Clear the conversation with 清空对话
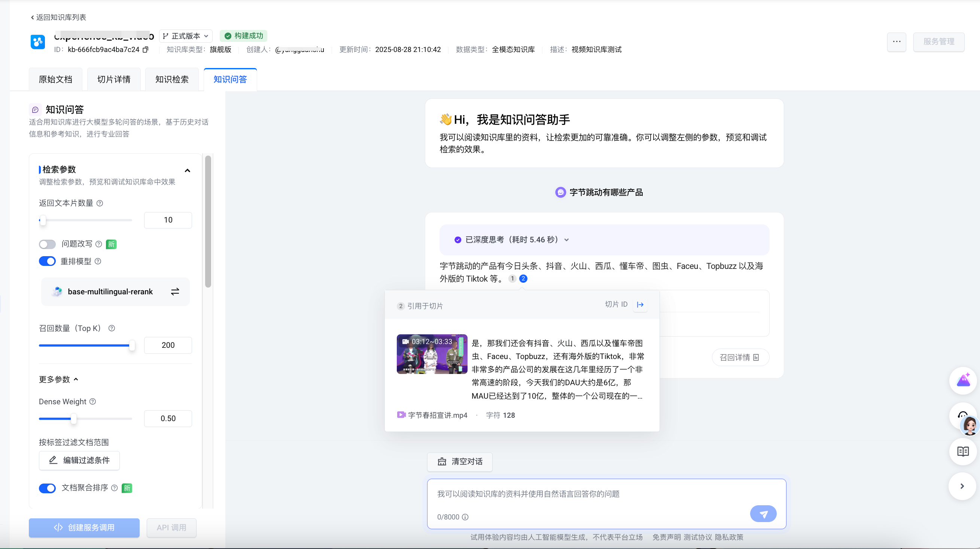Screen dimensions: 980x549 point(460,461)
